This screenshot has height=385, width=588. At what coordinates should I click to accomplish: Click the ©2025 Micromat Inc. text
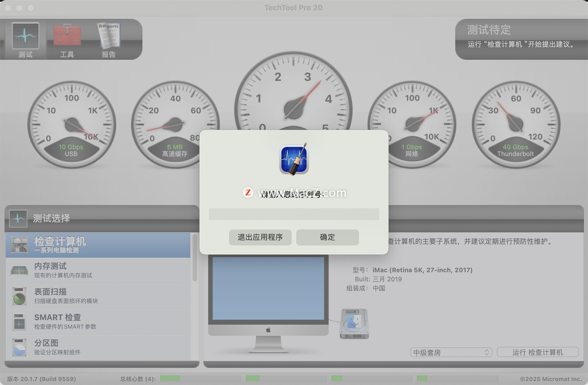(x=551, y=379)
